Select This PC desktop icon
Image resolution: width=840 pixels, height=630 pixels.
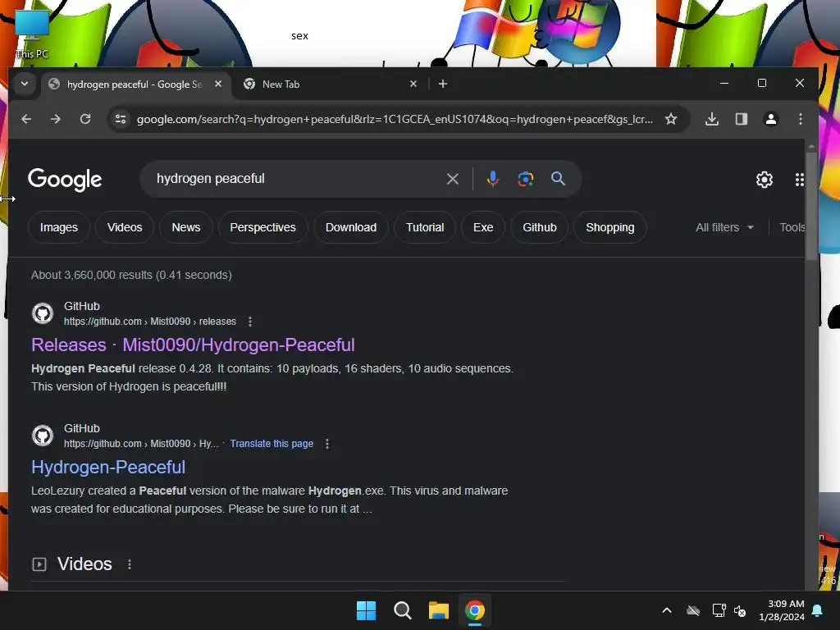(x=32, y=34)
